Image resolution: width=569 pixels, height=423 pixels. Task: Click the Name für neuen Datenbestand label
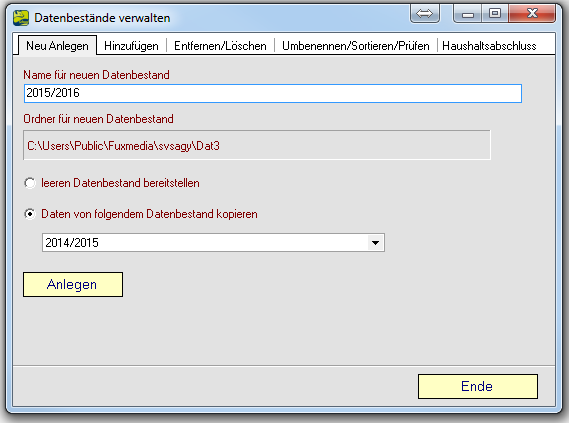tap(97, 75)
